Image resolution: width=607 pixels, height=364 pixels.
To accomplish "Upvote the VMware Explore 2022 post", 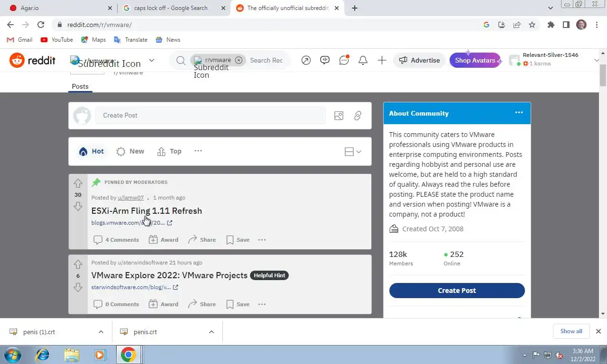I will [78, 264].
